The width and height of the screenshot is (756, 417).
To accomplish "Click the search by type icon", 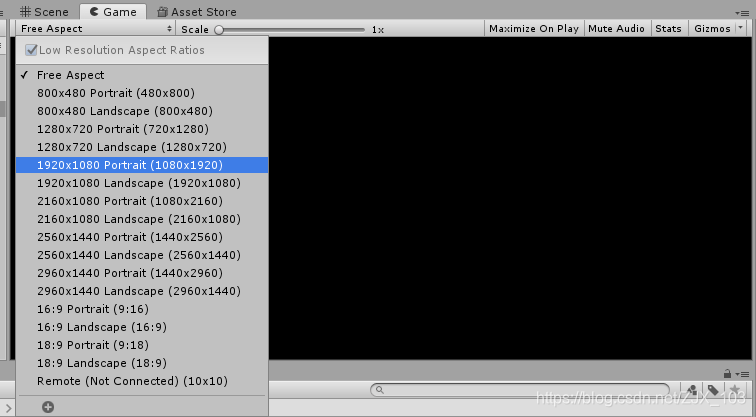I will coord(692,390).
